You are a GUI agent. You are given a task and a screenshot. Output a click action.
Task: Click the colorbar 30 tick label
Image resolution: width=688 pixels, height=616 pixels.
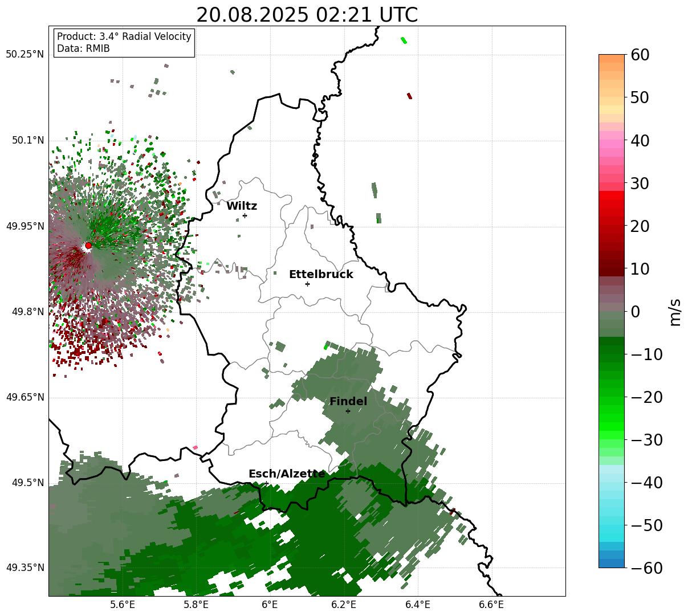click(x=639, y=183)
